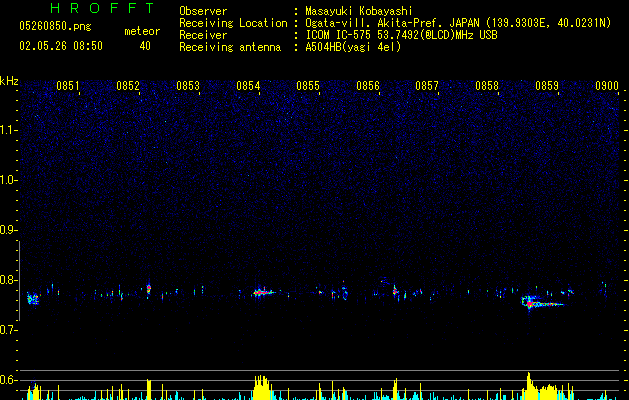Click the 0.7 kHz axis label
629x400 pixels.
[9, 330]
